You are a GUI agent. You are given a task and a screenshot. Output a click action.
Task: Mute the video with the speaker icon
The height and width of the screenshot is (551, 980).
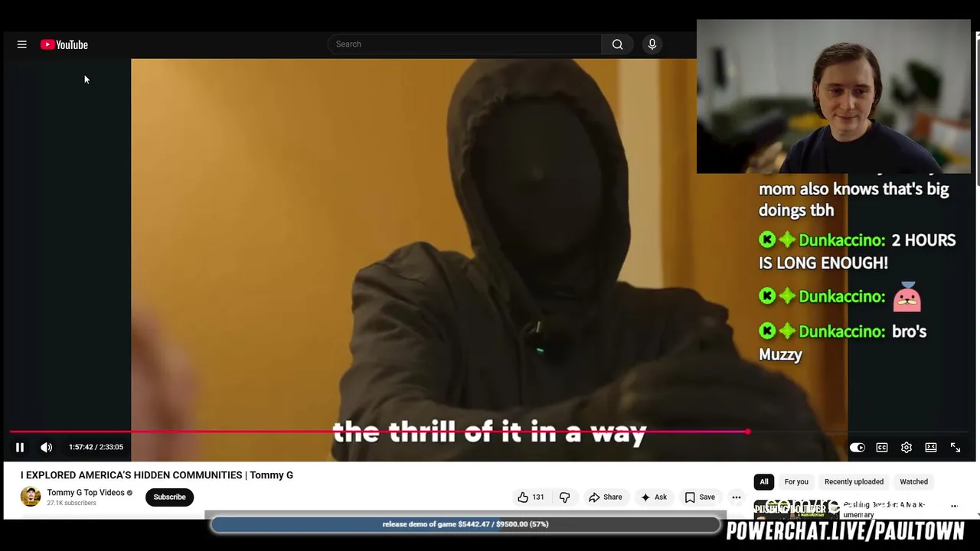[46, 447]
